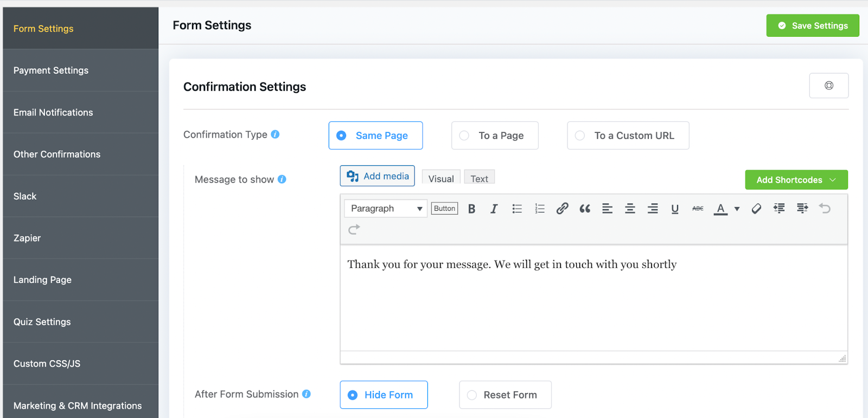
Task: Apply the text color using the A swatch
Action: pos(720,209)
